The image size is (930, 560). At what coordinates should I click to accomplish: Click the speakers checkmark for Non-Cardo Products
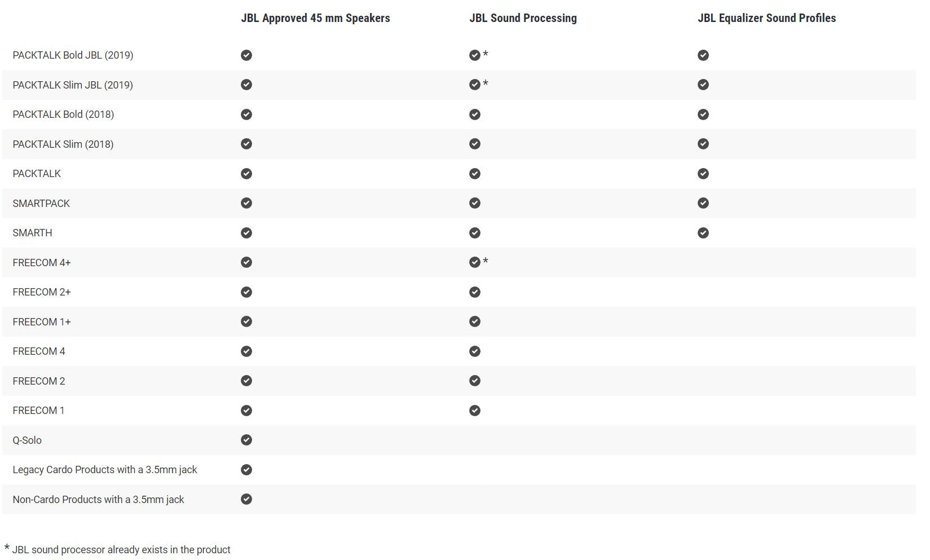pyautogui.click(x=246, y=499)
